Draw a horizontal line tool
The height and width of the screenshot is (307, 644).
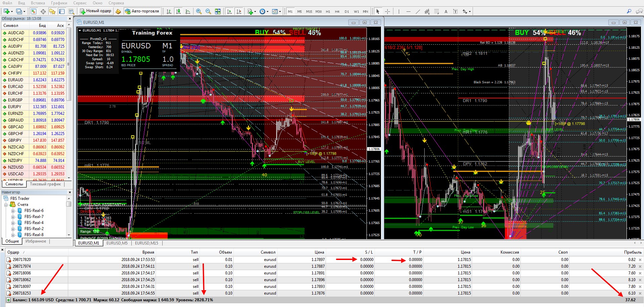408,11
